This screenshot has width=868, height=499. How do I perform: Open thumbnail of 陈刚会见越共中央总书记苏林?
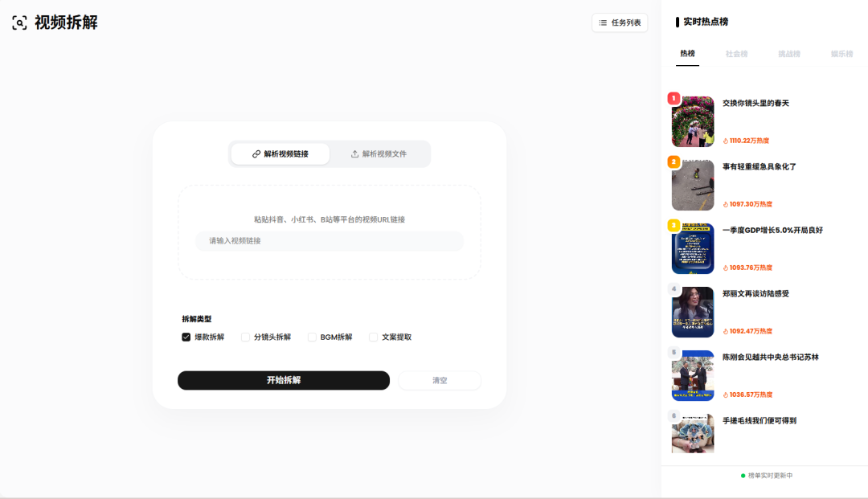[x=693, y=375]
